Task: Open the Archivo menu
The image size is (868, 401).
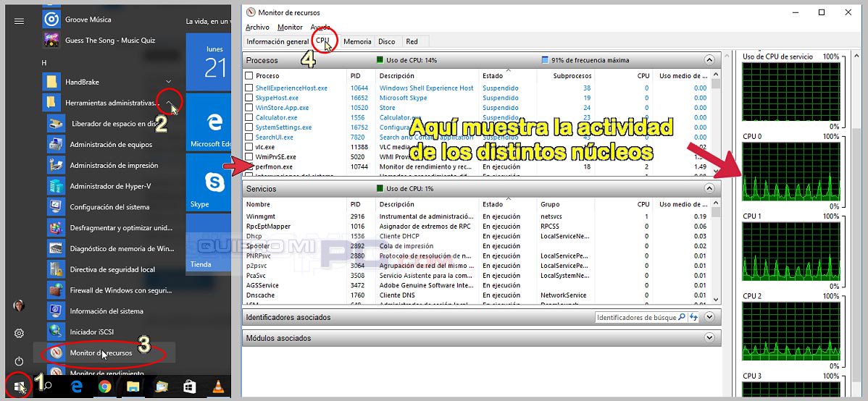Action: [x=257, y=27]
